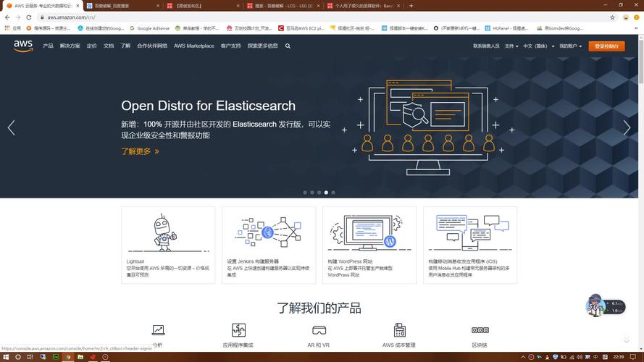Open the 构建 WordPress 网站 card
Screen dimensions: 644x362
coord(369,245)
